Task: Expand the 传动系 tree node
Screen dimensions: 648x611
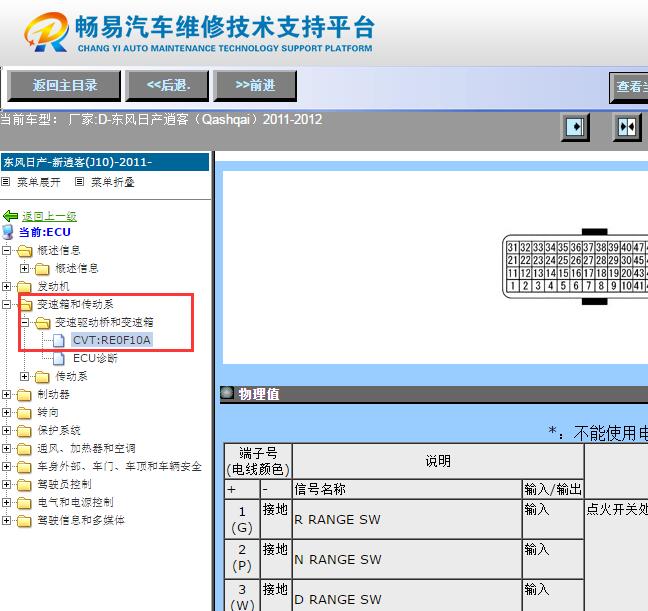Action: coord(24,376)
